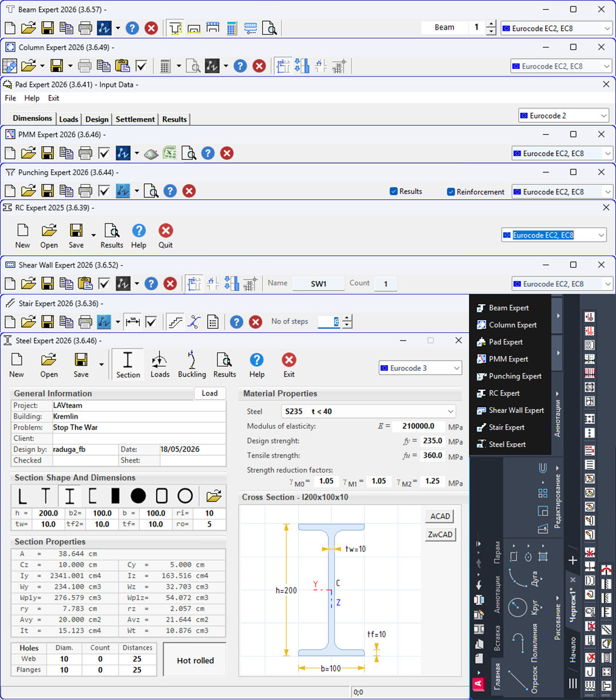616x700 pixels.
Task: Click the Save disk icon in Steel Expert
Action: (x=81, y=365)
